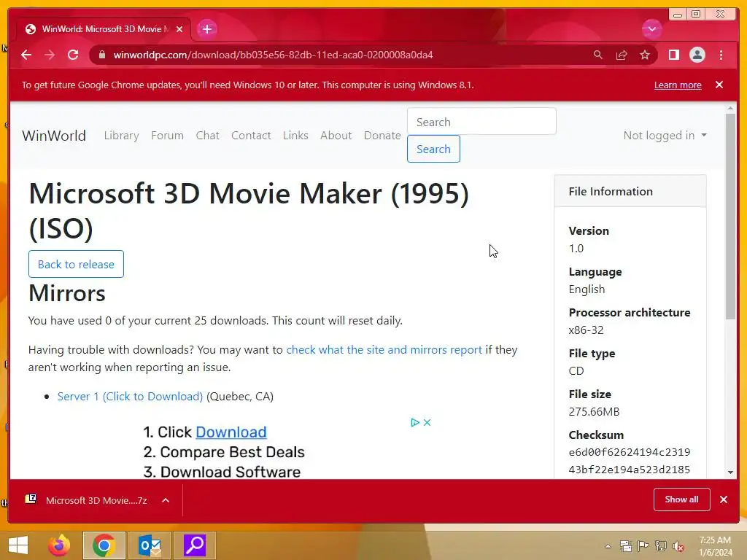Expand the download item options chevron
The image size is (747, 560).
(166, 500)
